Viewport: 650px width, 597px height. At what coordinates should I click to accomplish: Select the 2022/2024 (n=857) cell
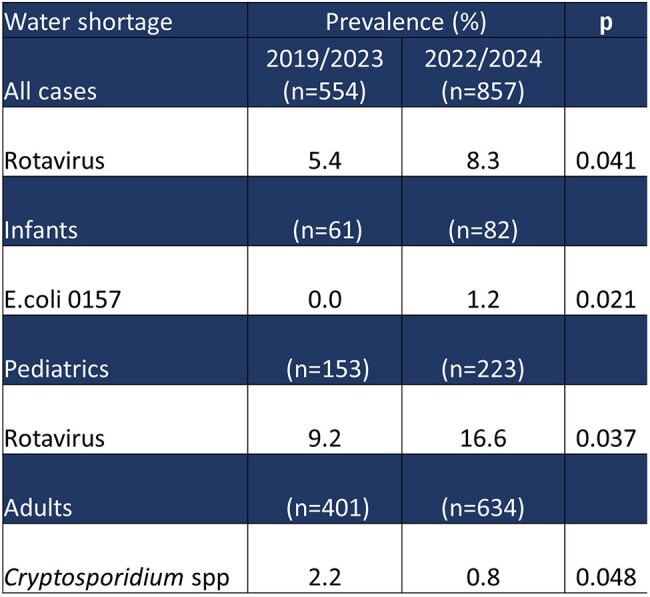click(483, 73)
